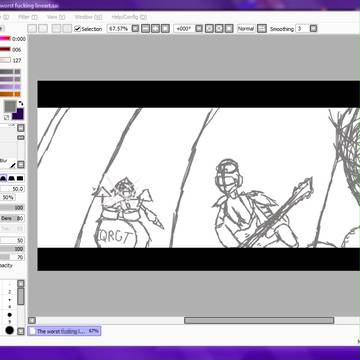This screenshot has width=360, height=360.
Task: Open the Smoothing level dropdown
Action: (313, 29)
